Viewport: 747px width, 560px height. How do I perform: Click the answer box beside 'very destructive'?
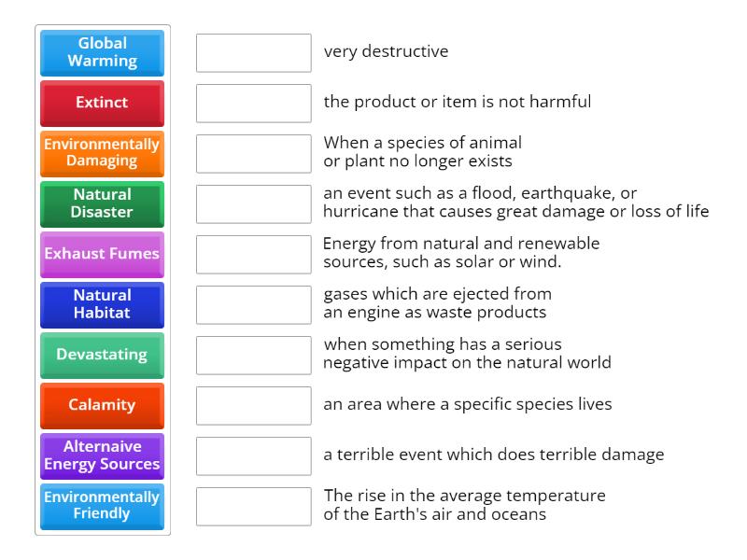253,53
